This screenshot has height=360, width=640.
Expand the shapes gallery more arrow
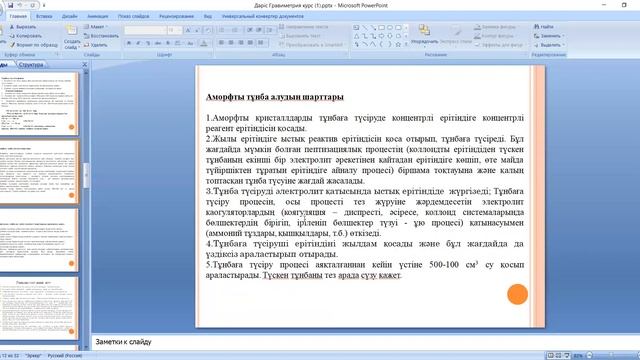coord(406,44)
